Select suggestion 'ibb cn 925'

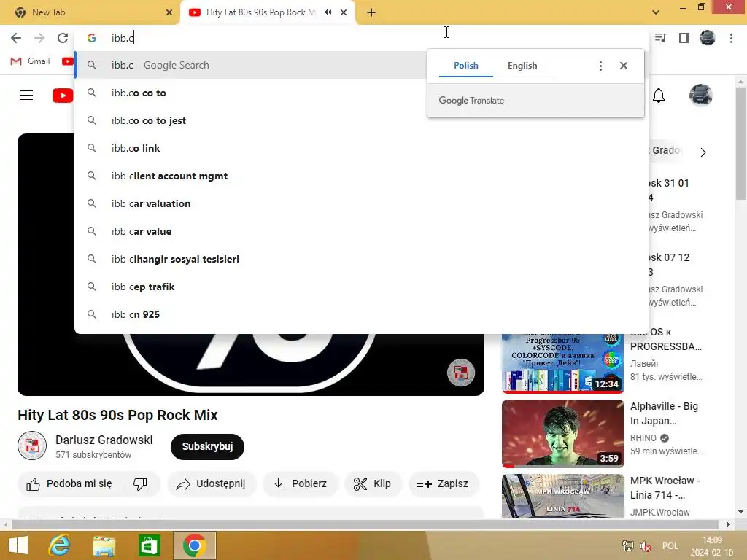362,314
